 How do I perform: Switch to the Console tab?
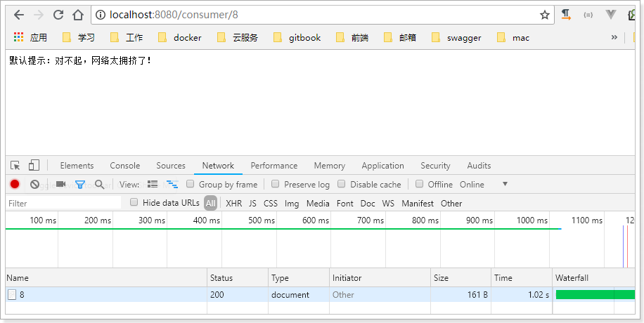pos(124,166)
